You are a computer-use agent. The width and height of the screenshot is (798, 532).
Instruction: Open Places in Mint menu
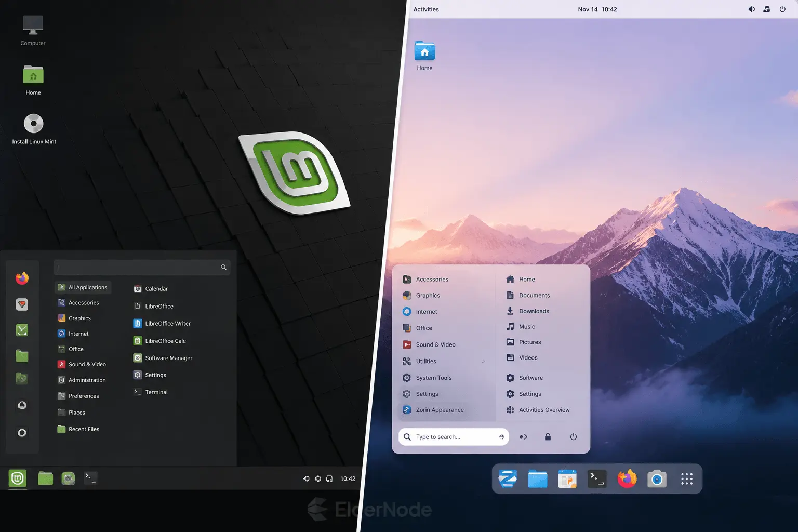(71, 413)
